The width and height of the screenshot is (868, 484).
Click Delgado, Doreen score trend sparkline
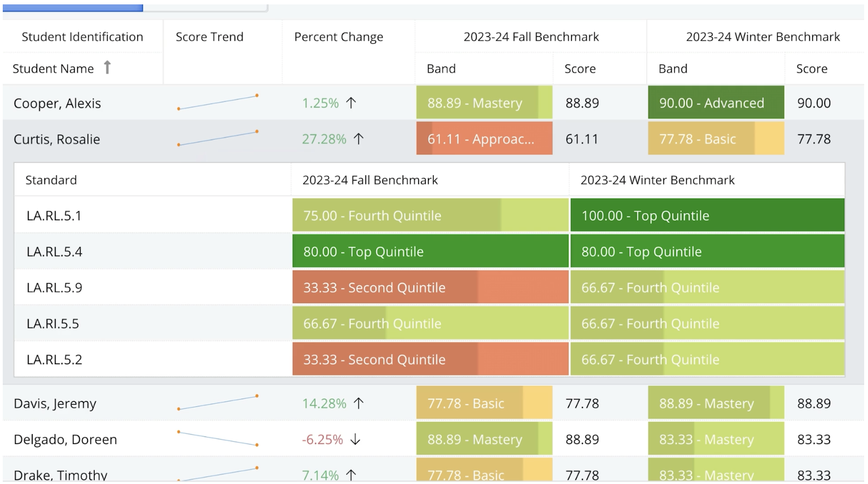coord(217,439)
